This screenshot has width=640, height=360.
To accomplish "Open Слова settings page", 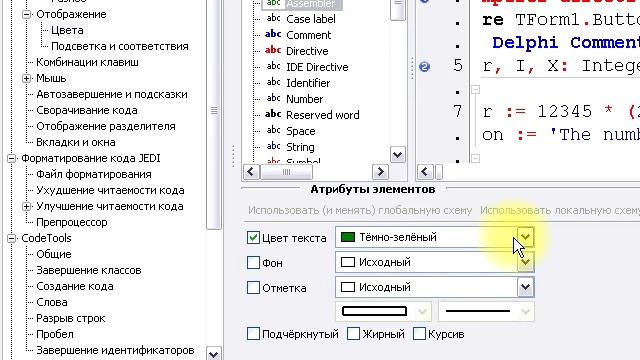I will point(51,302).
